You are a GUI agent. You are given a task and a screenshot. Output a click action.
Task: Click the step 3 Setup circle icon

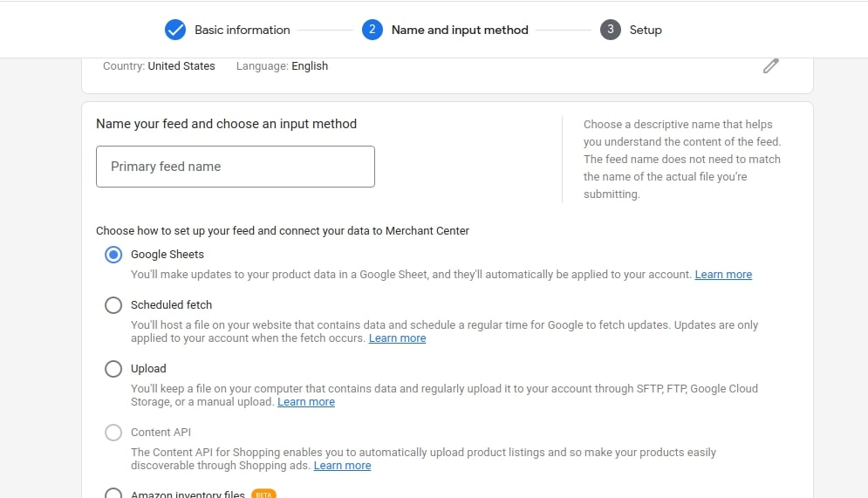click(610, 30)
